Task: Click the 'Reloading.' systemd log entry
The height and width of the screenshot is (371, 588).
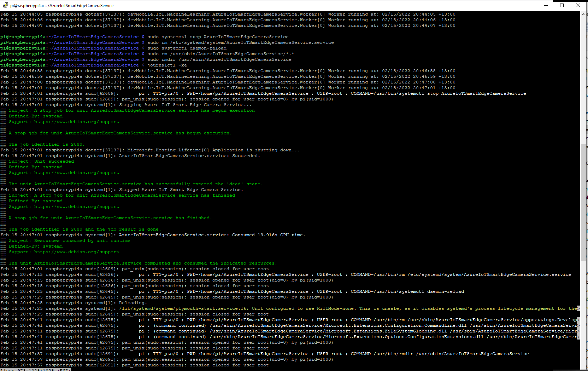Action: (133, 303)
